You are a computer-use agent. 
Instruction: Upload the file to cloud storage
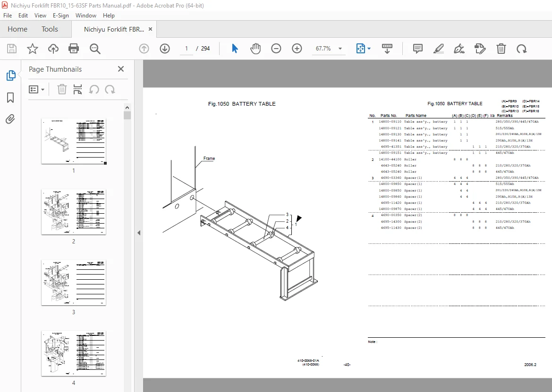53,49
